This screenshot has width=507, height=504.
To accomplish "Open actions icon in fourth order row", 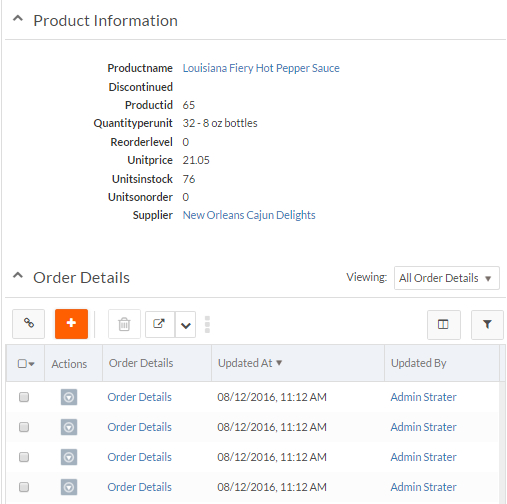I will coord(69,487).
